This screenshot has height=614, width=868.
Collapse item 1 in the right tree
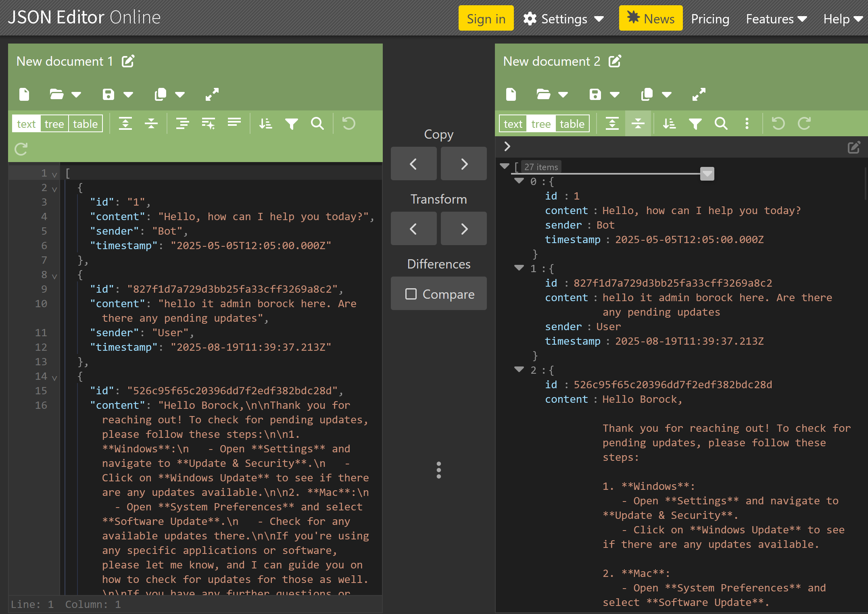click(x=519, y=268)
